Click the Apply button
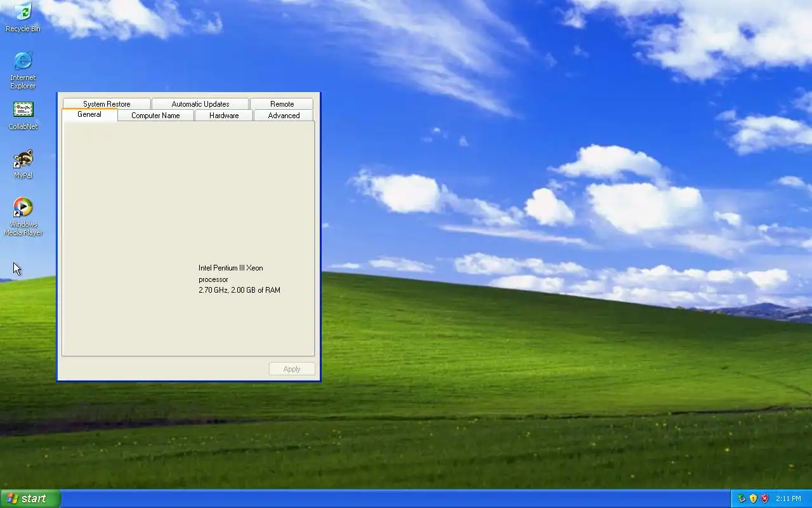 292,369
